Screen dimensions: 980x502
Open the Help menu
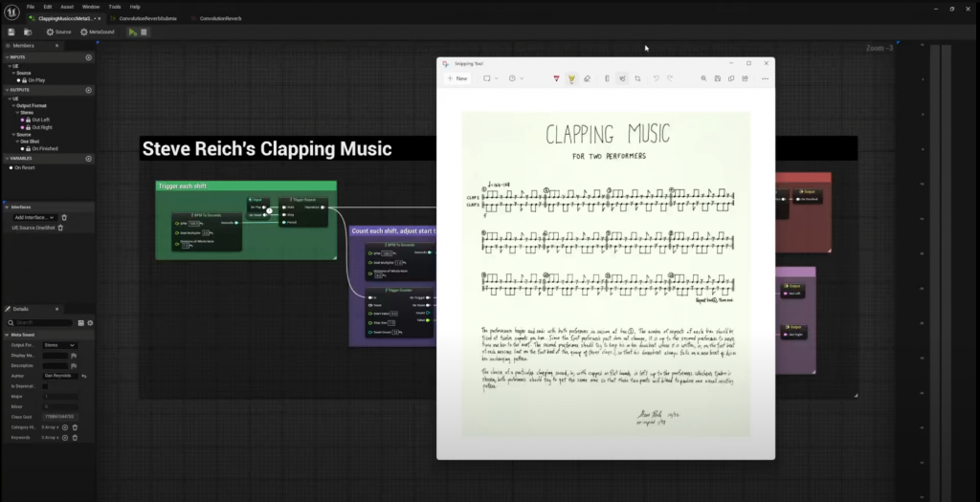(x=135, y=7)
